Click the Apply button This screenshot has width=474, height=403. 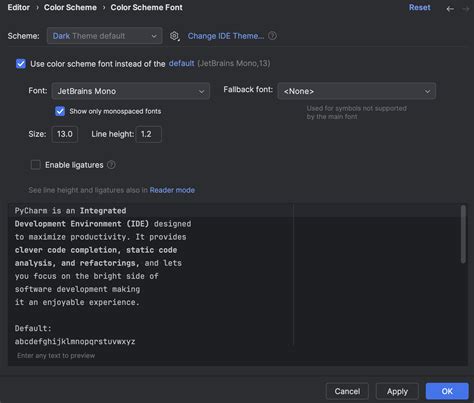[397, 391]
